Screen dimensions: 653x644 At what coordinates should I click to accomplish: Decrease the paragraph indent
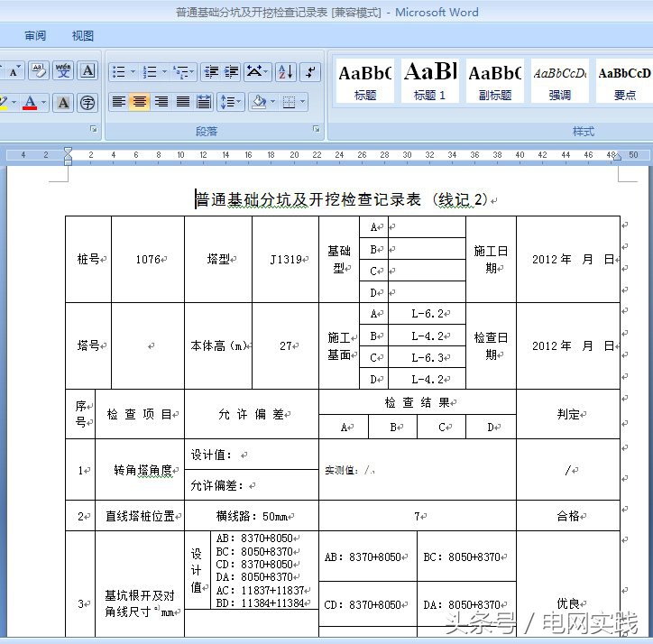tap(211, 72)
